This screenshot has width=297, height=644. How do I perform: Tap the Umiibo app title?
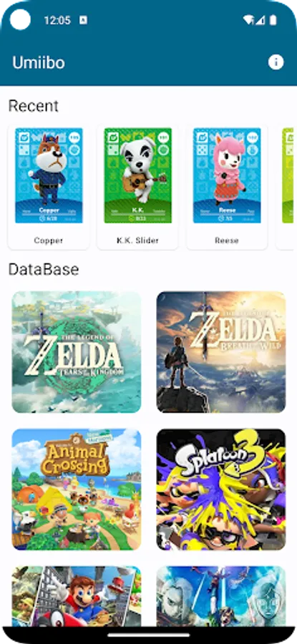tap(38, 62)
